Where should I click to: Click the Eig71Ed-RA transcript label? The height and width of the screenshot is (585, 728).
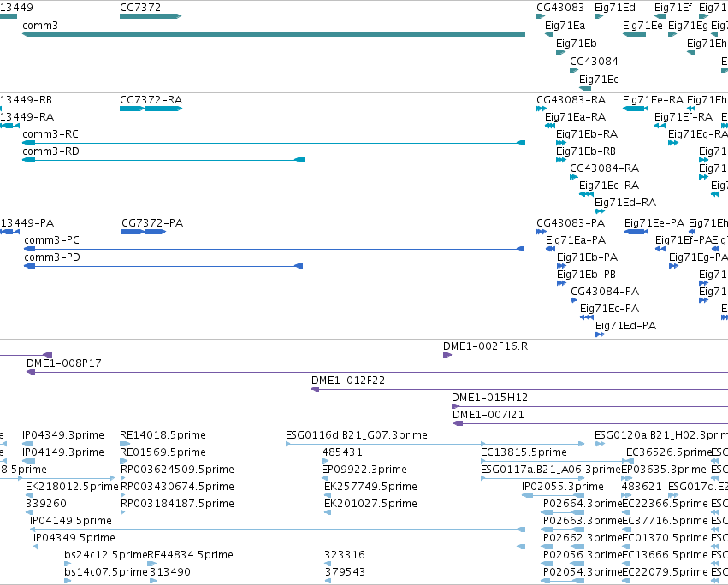625,203
